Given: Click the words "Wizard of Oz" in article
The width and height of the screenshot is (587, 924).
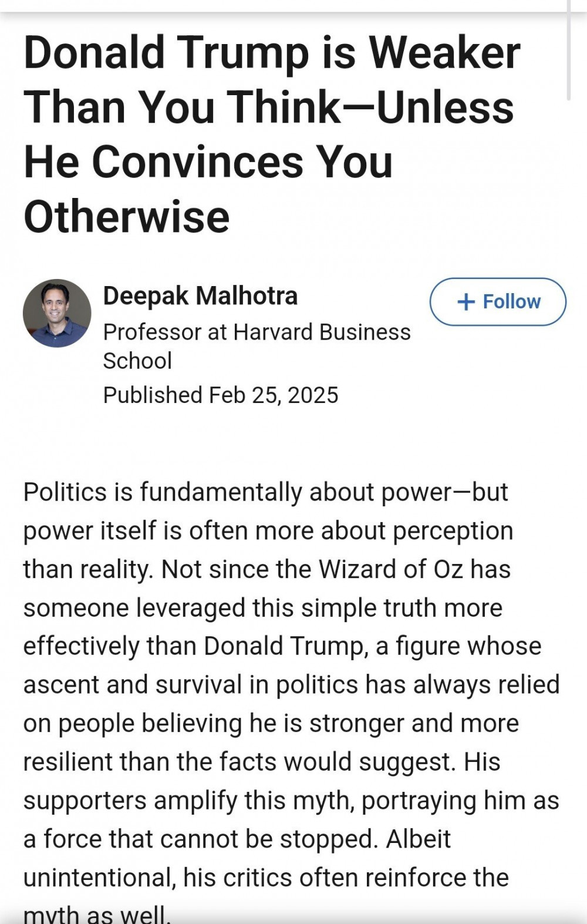Looking at the screenshot, I should tap(391, 569).
